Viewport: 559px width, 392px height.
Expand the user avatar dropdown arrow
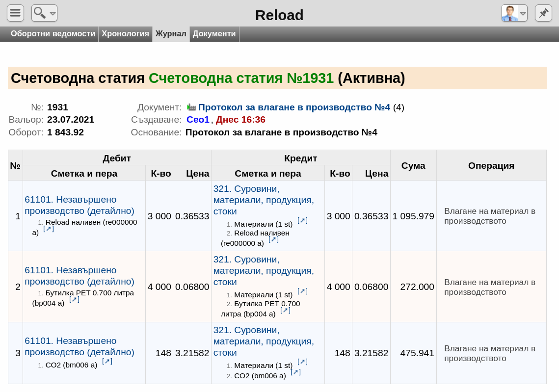523,14
